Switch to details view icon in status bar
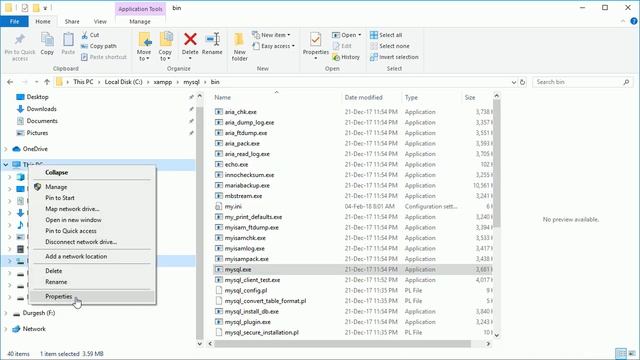This screenshot has height=360, width=640. tap(621, 353)
